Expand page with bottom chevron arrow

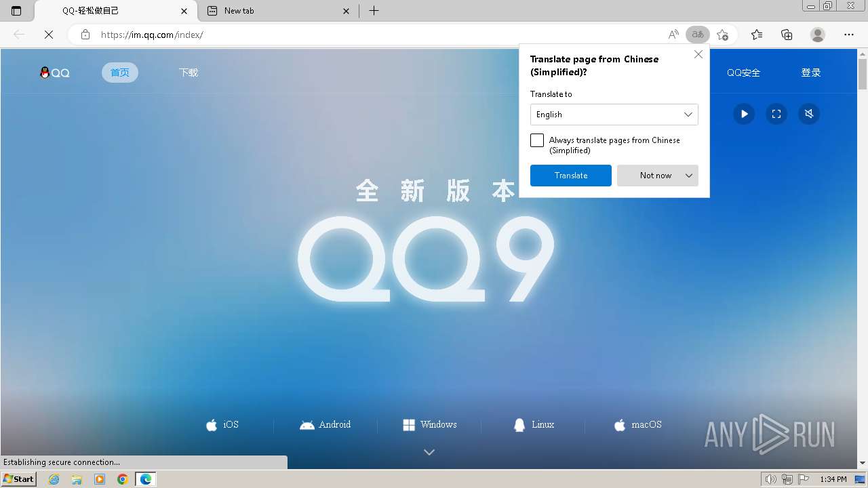tap(429, 452)
